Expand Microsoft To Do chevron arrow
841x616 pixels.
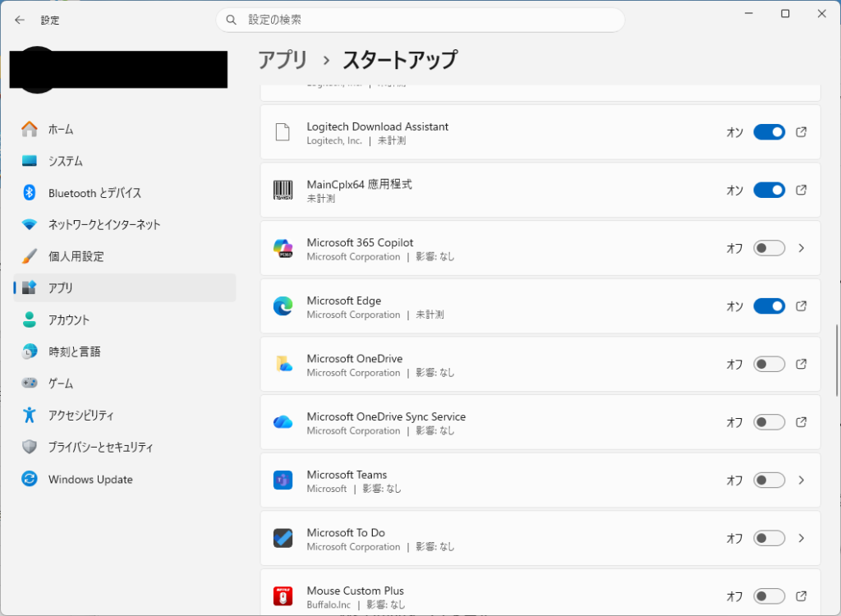click(x=802, y=538)
